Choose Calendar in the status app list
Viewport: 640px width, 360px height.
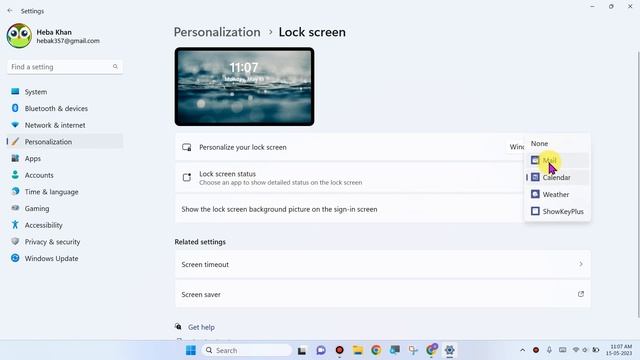pos(557,178)
